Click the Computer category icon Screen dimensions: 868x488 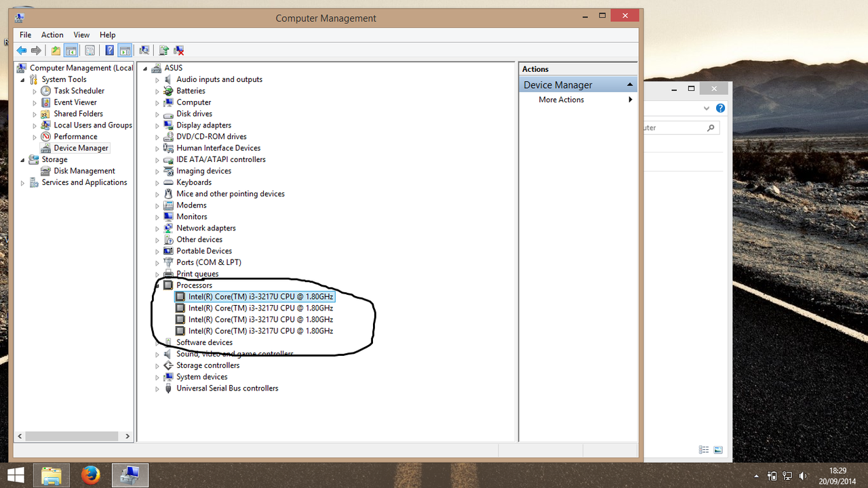point(168,102)
